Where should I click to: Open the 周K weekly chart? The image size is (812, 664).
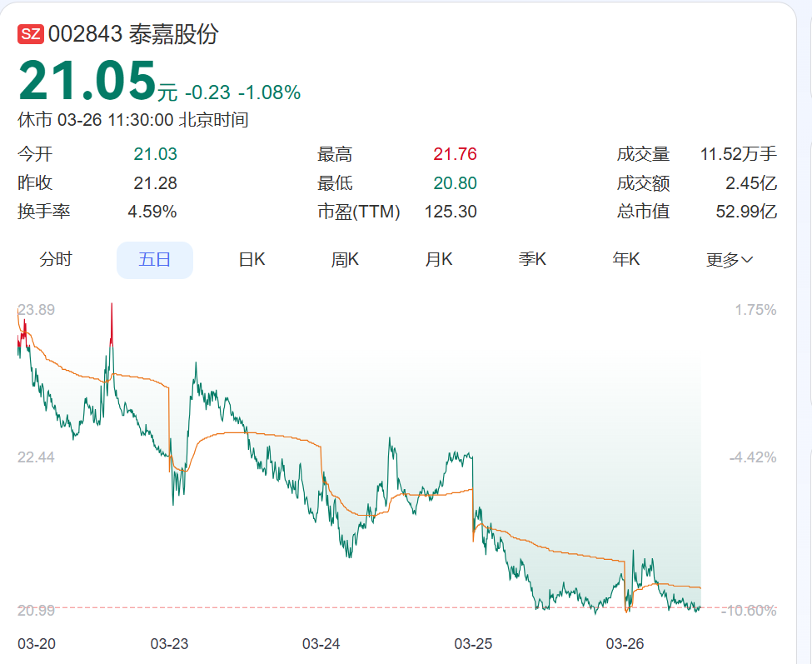(343, 259)
